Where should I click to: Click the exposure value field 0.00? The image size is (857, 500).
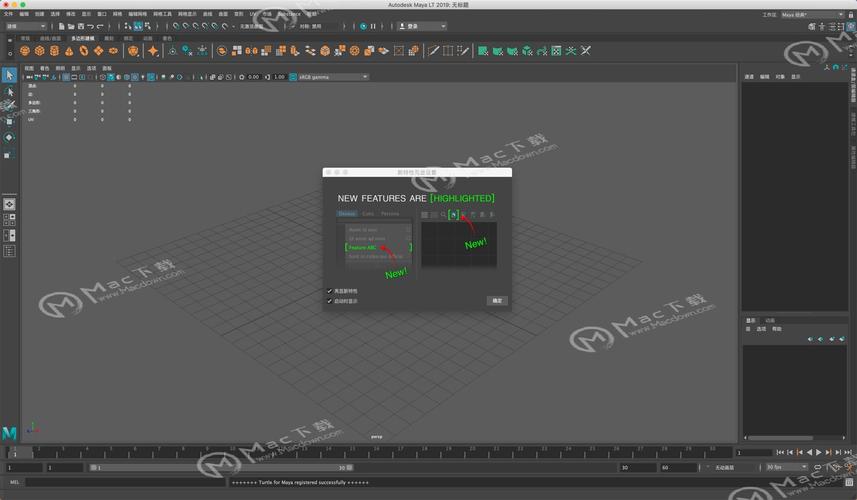(254, 77)
